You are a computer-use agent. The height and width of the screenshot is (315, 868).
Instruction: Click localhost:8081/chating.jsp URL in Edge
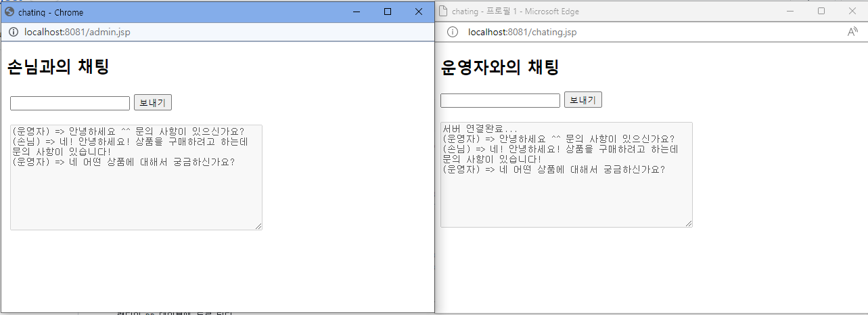522,32
